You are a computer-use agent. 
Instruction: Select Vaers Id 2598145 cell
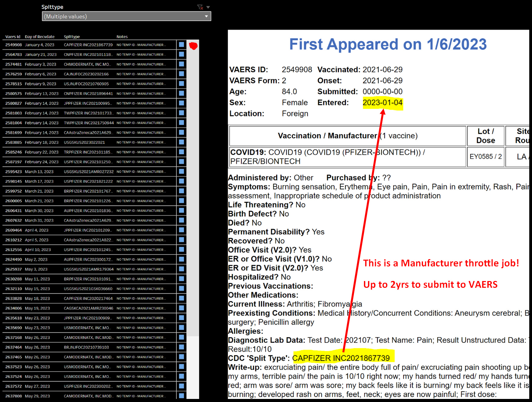(x=13, y=181)
